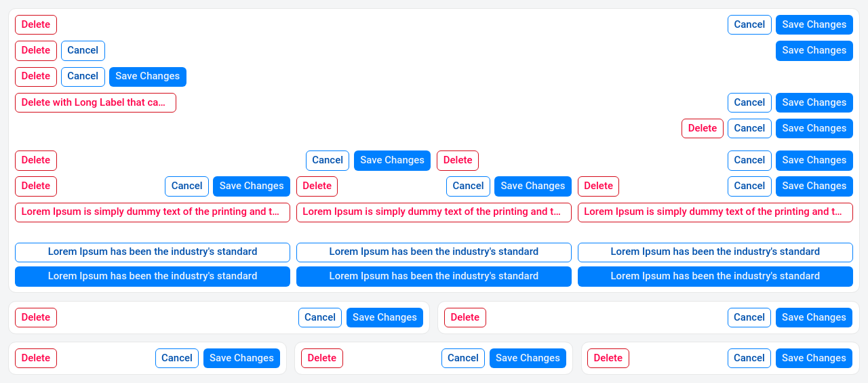The height and width of the screenshot is (383, 868).
Task: Click the right-aligned Delete button in fifth row
Action: tap(702, 128)
